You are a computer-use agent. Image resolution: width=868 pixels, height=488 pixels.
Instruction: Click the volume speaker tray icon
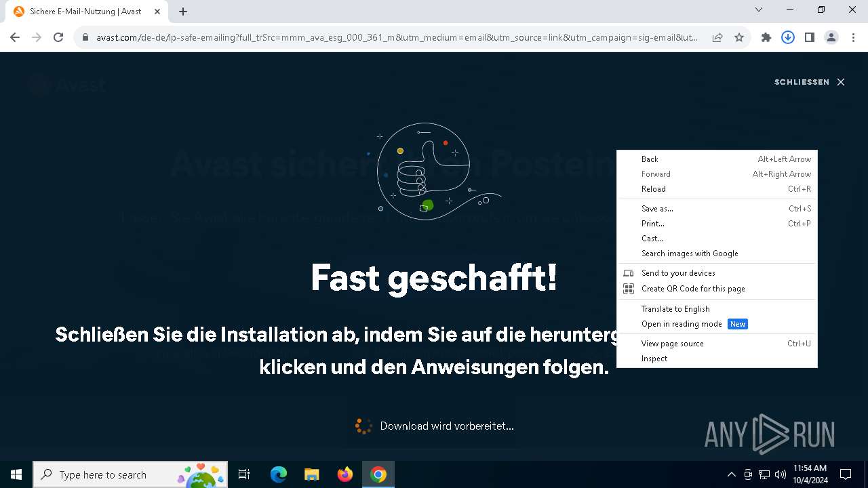(x=781, y=474)
